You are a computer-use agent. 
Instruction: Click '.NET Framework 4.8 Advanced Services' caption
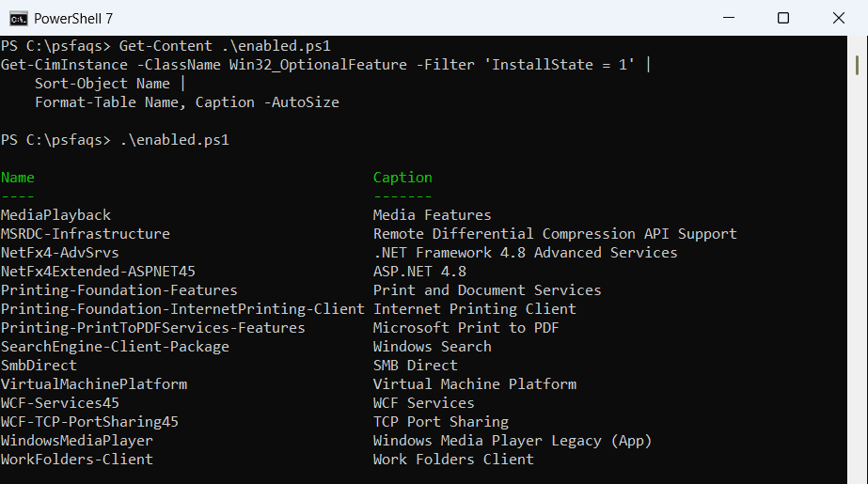[x=525, y=253]
